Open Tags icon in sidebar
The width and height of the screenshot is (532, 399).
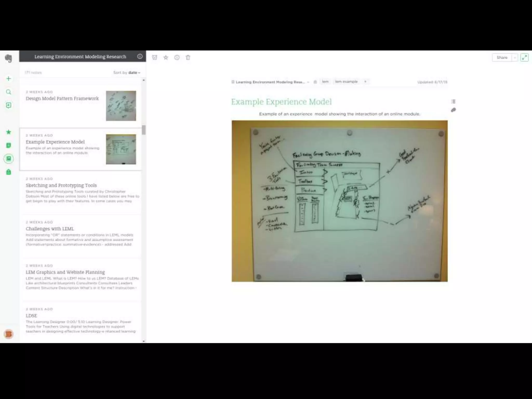9,172
